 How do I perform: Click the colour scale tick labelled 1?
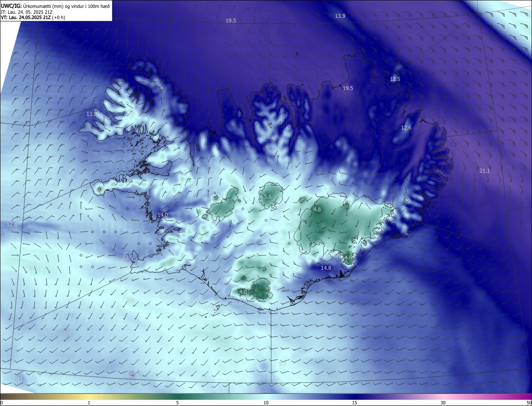pos(89,403)
